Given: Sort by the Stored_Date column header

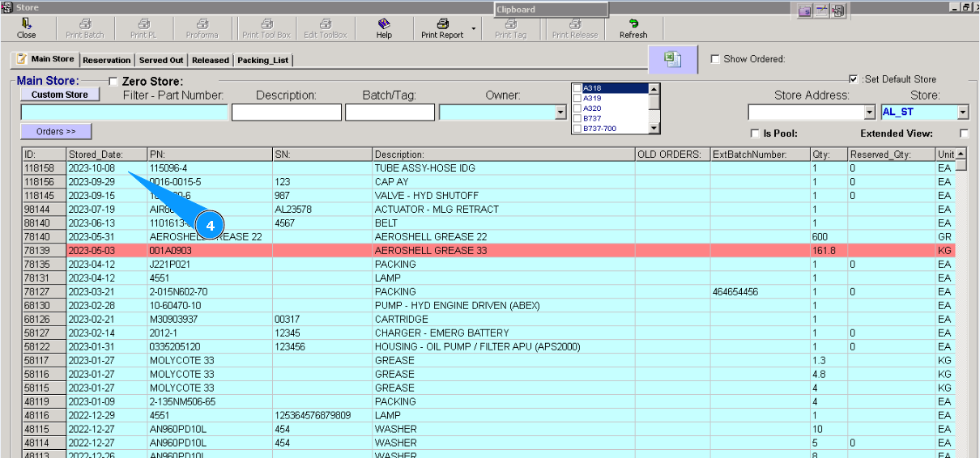Looking at the screenshot, I should 106,154.
